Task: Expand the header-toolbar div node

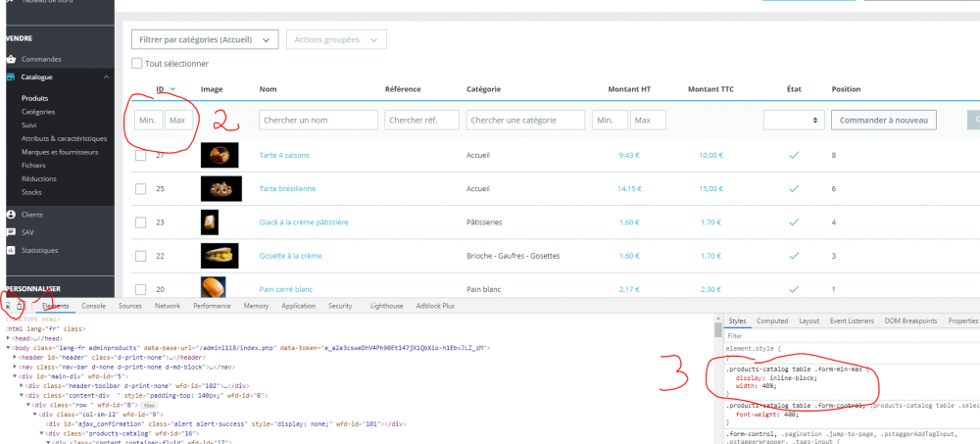Action: [x=23, y=386]
